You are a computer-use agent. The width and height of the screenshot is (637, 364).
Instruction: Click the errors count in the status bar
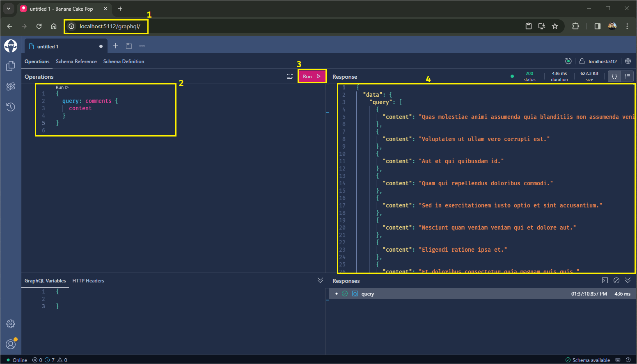coord(37,360)
